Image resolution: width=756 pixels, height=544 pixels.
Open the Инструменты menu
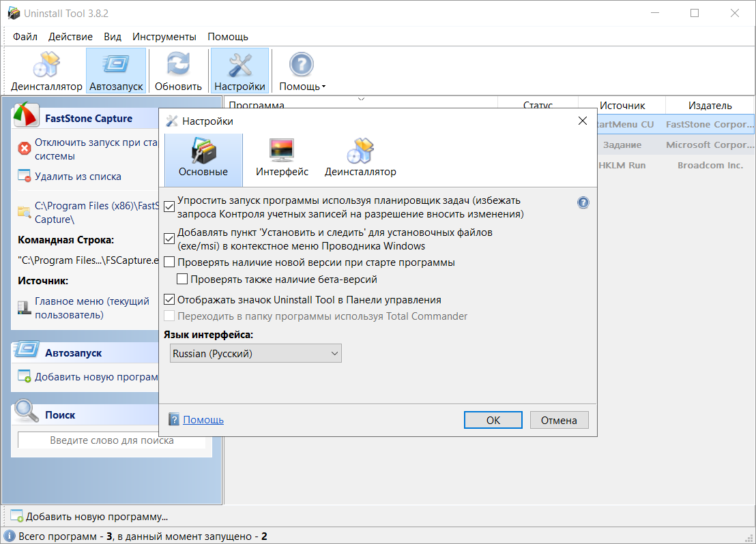(164, 37)
